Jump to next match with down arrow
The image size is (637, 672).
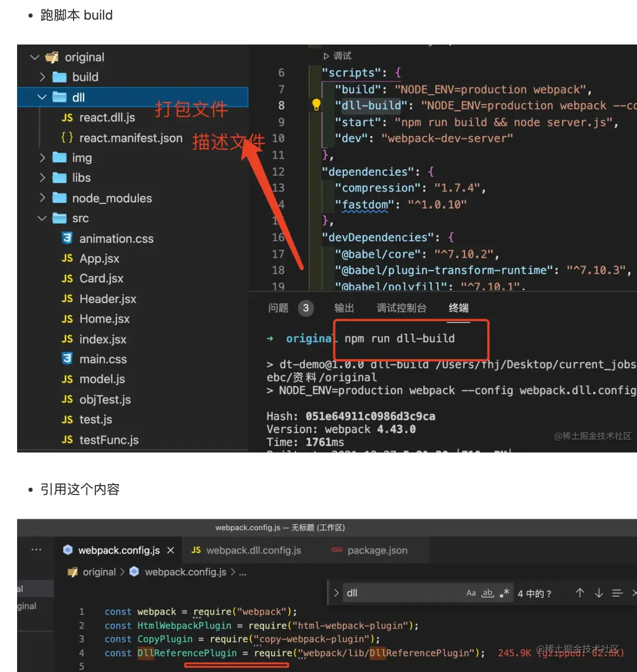coord(599,593)
